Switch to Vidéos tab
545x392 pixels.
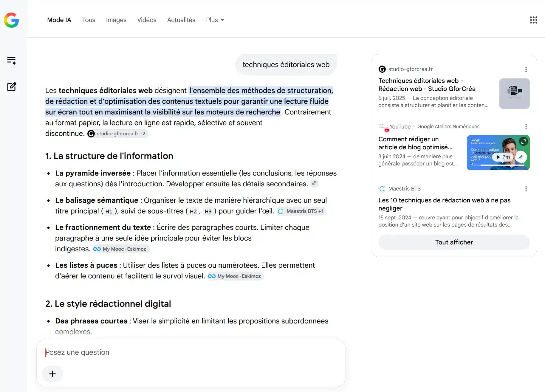click(147, 20)
